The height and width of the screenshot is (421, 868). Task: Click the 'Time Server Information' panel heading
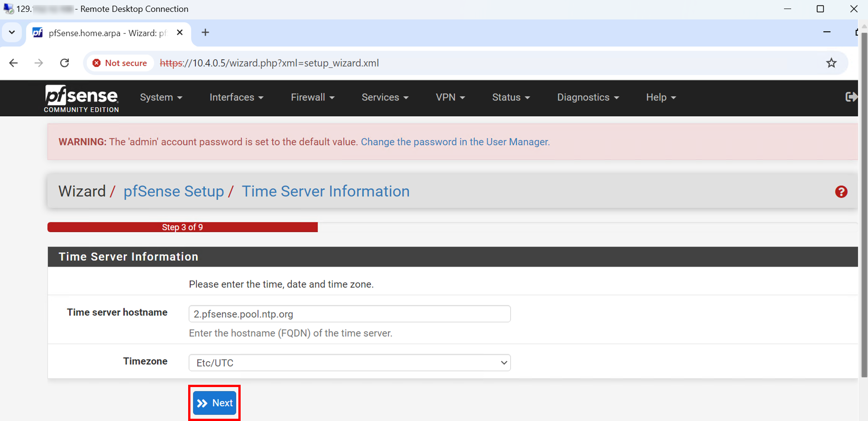pyautogui.click(x=128, y=257)
